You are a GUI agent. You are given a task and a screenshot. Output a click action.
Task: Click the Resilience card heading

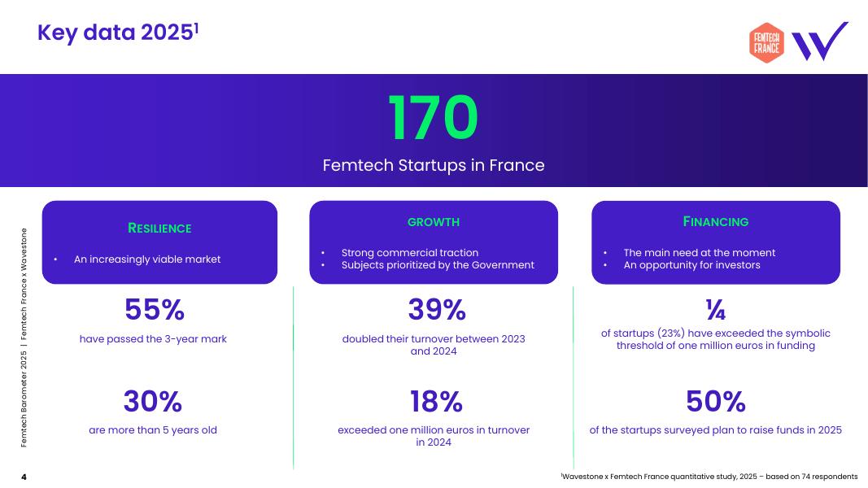[x=159, y=228]
